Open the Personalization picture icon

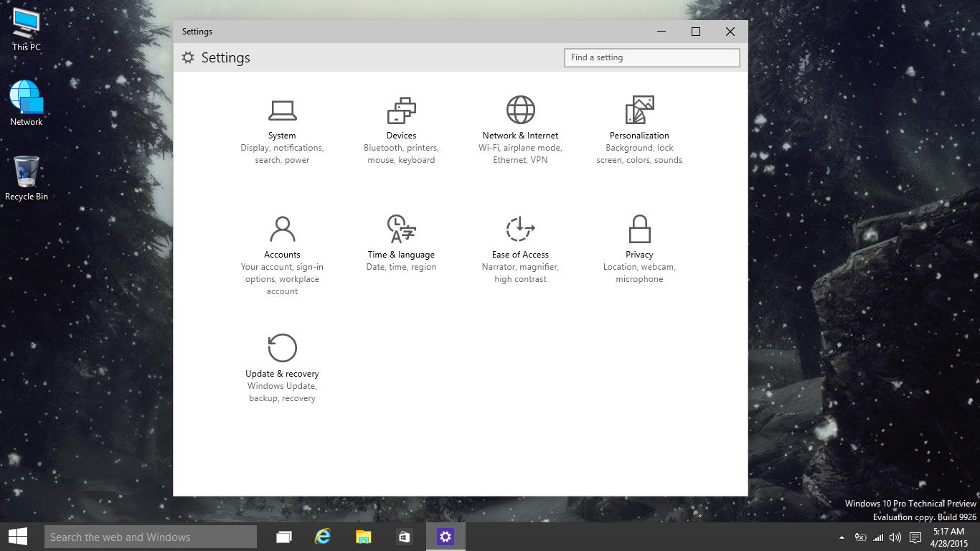pos(639,110)
